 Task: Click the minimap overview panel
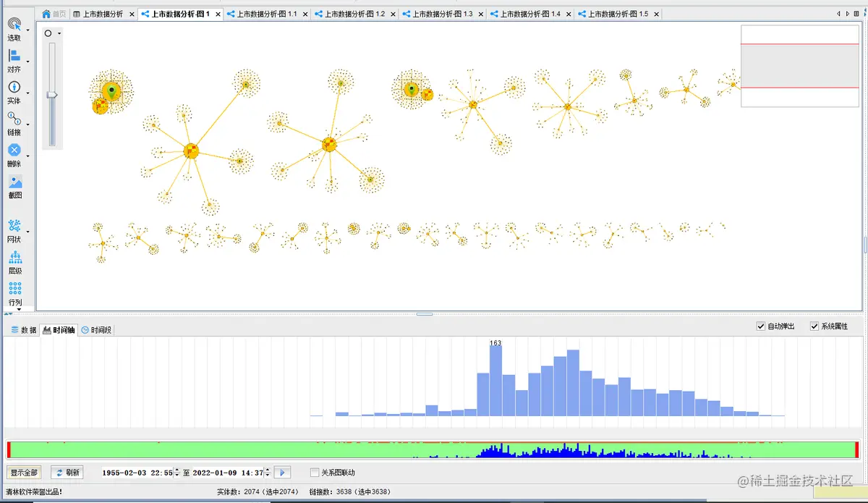pos(801,66)
